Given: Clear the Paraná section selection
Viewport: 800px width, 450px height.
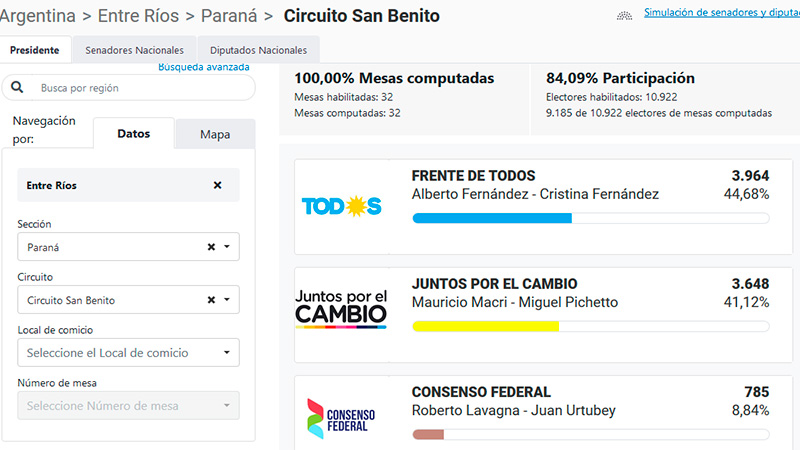Looking at the screenshot, I should coord(211,247).
